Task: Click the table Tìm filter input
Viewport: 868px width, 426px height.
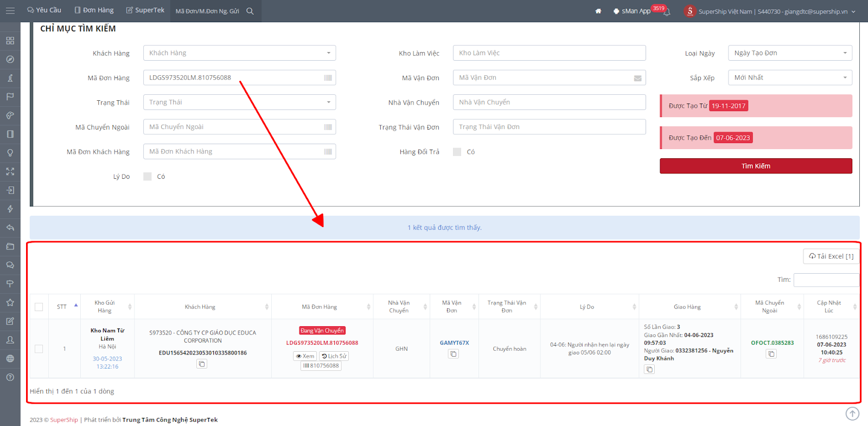Action: pos(826,280)
